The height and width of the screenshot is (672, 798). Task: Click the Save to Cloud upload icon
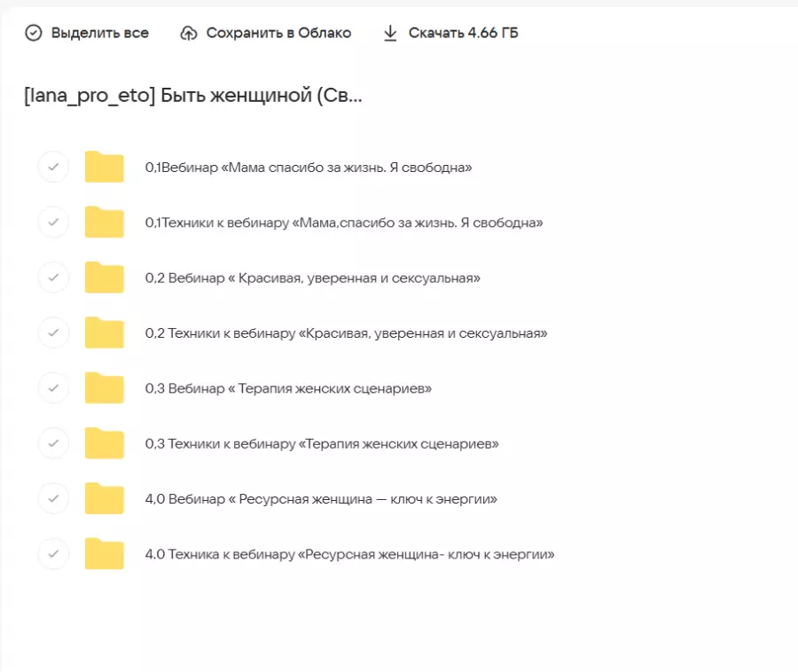pyautogui.click(x=188, y=33)
